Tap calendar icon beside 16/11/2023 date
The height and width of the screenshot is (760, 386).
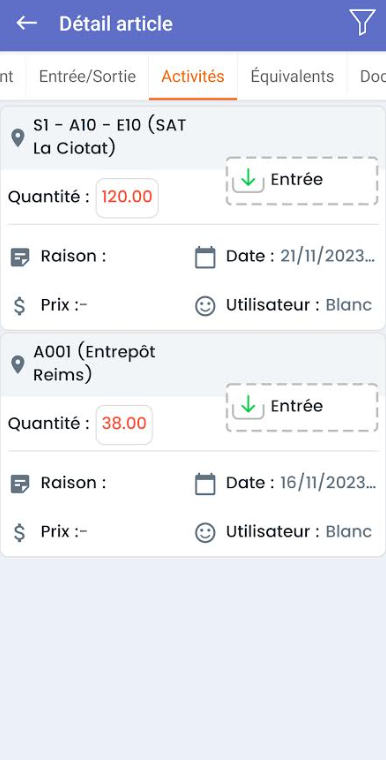(x=205, y=484)
